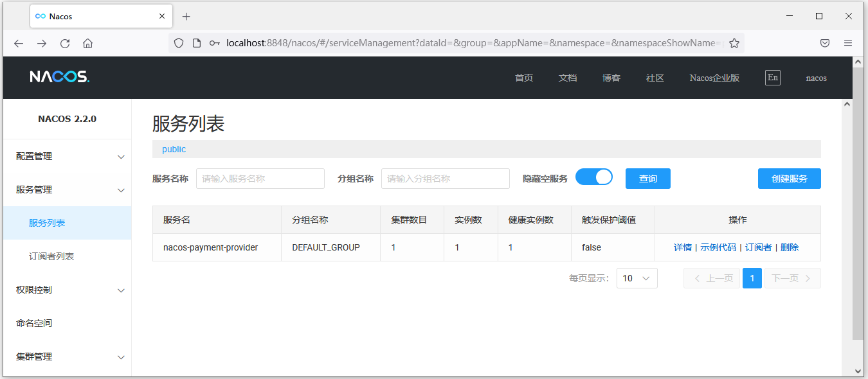Open the browser home page icon
Image resolution: width=868 pixels, height=379 pixels.
[88, 43]
